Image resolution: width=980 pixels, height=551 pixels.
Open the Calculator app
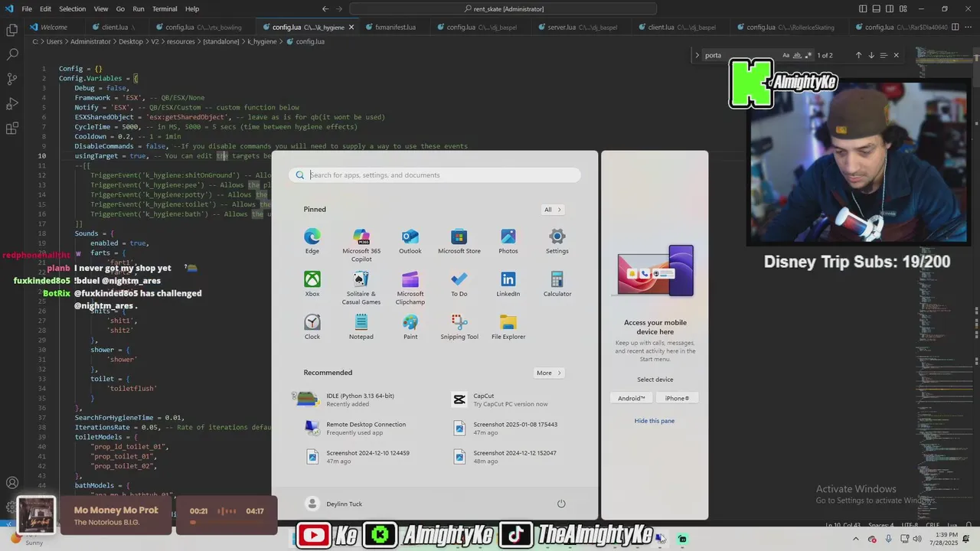pyautogui.click(x=557, y=284)
